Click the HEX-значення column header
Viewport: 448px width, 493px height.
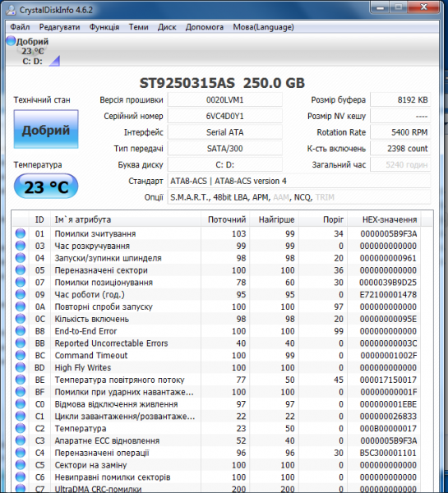384,219
